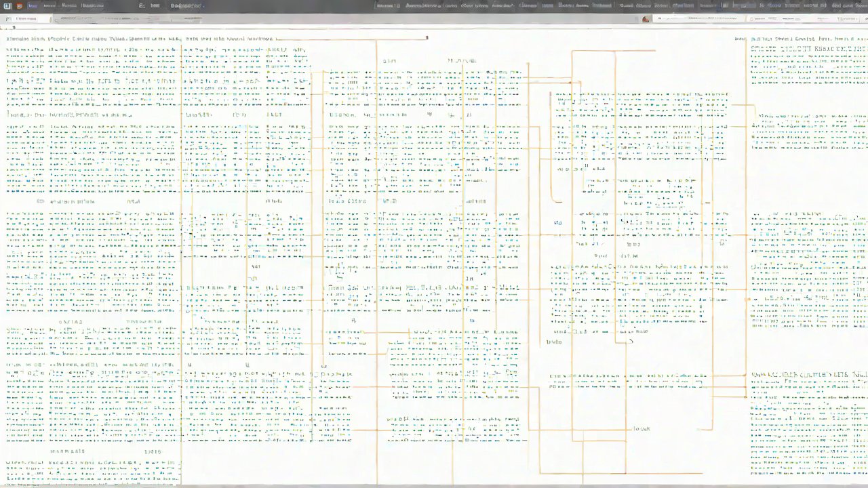Select the blue highlighted item in top bar

(31, 5)
